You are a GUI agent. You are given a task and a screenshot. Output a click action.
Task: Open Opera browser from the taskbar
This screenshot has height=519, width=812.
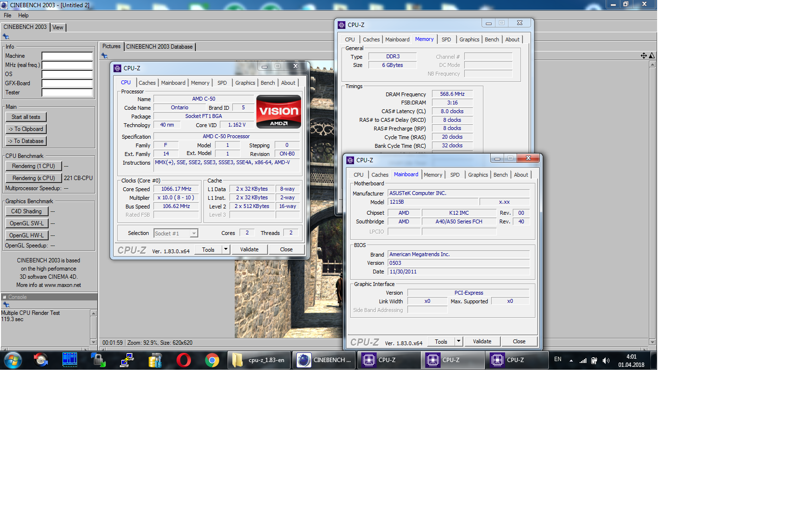click(x=183, y=360)
